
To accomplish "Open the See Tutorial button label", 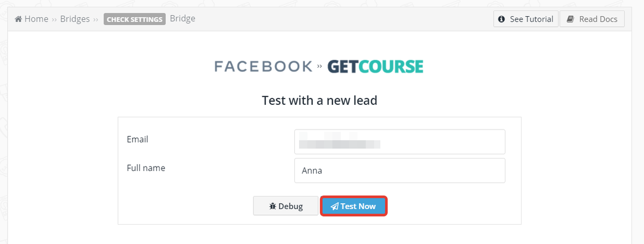I will coord(531,19).
